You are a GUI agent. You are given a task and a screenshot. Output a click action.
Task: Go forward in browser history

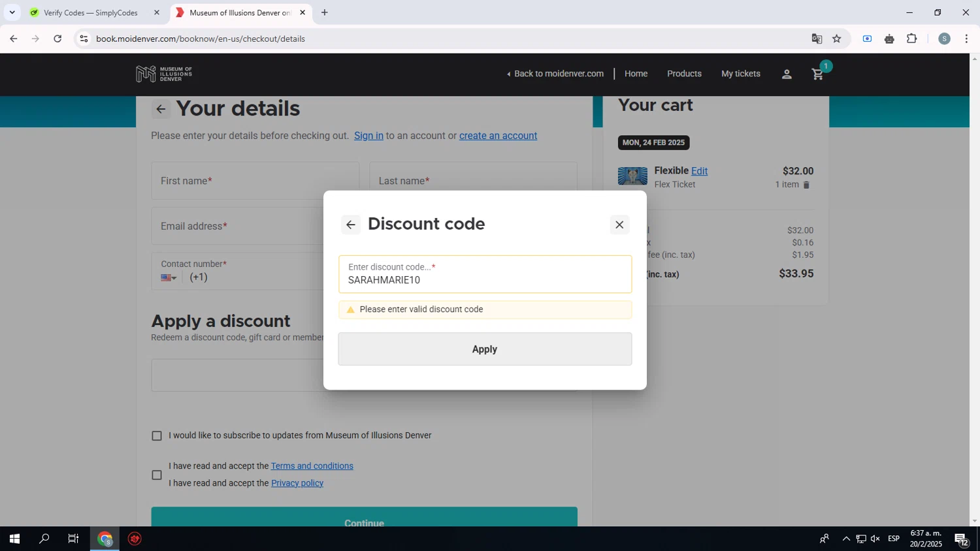coord(35,39)
